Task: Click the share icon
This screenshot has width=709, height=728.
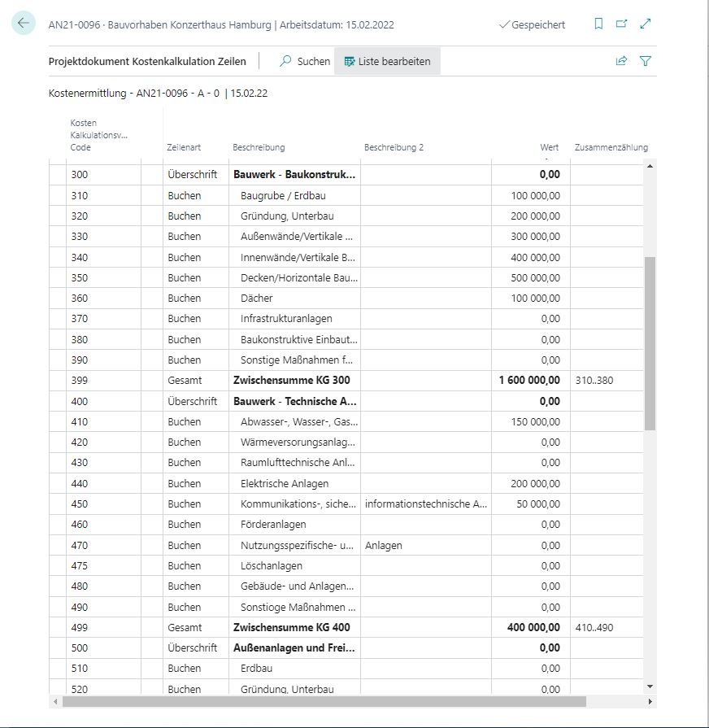Action: [x=622, y=61]
